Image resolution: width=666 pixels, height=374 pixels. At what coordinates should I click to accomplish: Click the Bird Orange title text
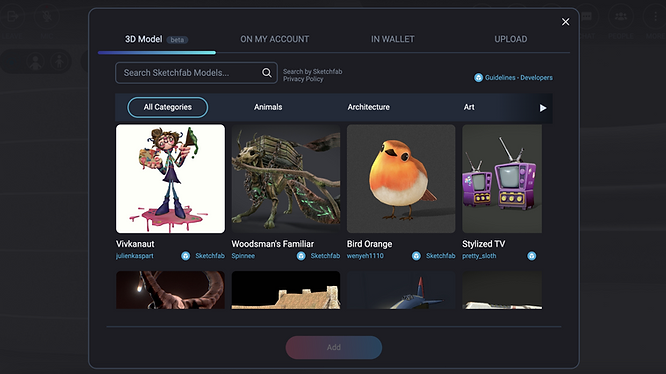click(x=369, y=244)
